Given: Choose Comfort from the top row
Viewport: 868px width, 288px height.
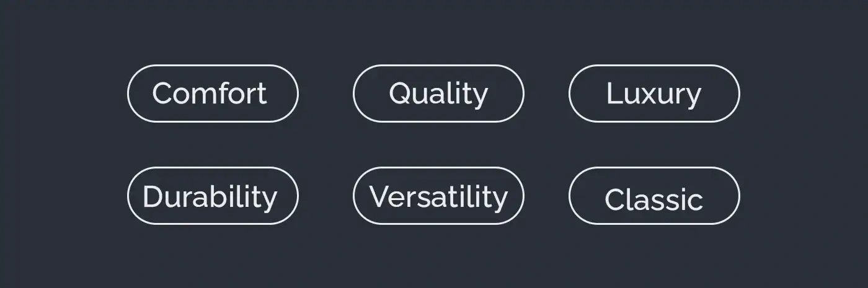Looking at the screenshot, I should tap(213, 94).
